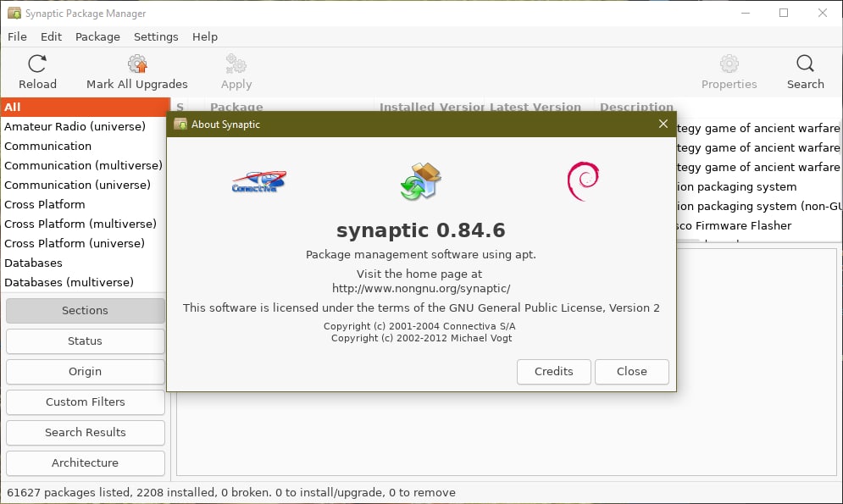Click the synaptic homepage URL text

[421, 289]
